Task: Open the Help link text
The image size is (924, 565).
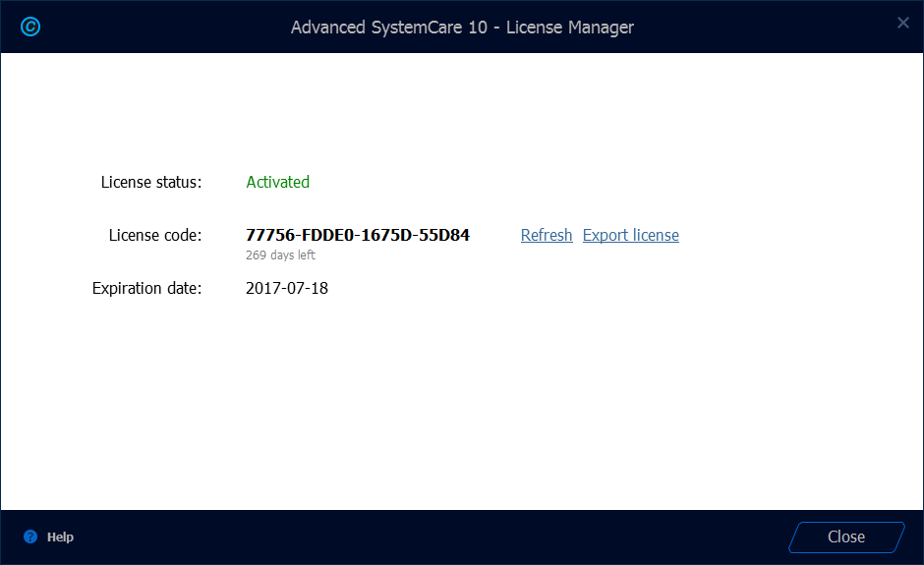Action: pos(60,537)
